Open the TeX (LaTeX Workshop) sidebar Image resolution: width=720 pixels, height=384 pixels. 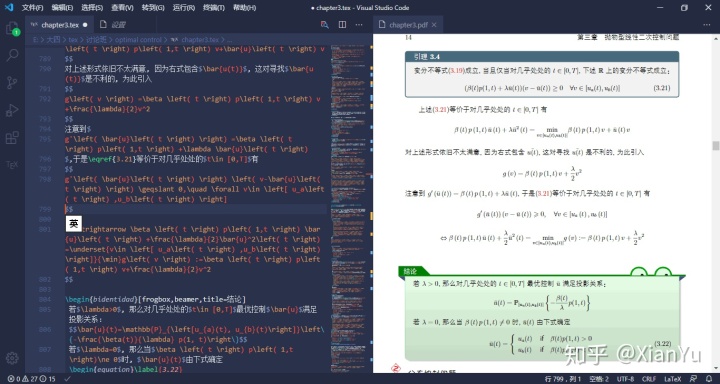coord(12,164)
